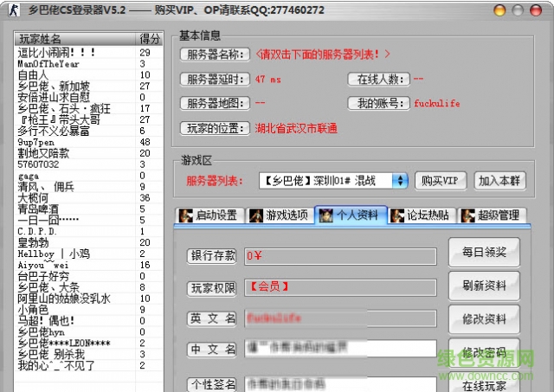Click the 个性签名 input field
This screenshot has height=392, width=554.
(340, 384)
